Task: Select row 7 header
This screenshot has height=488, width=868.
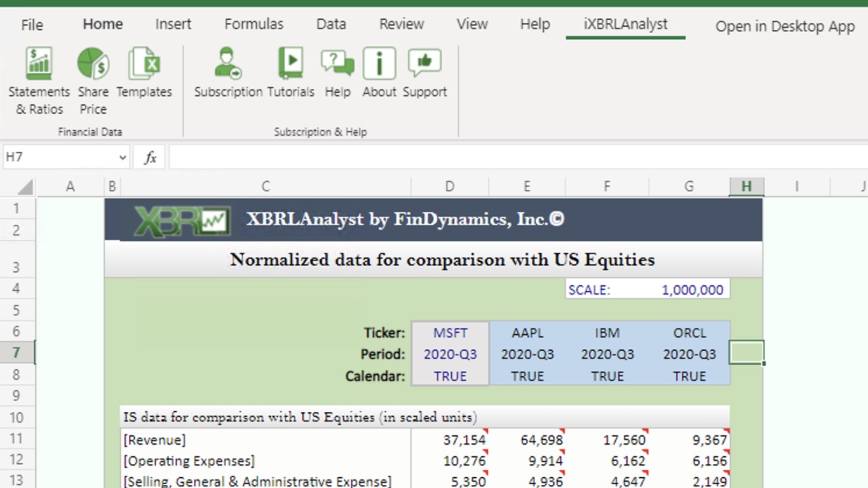Action: point(17,353)
